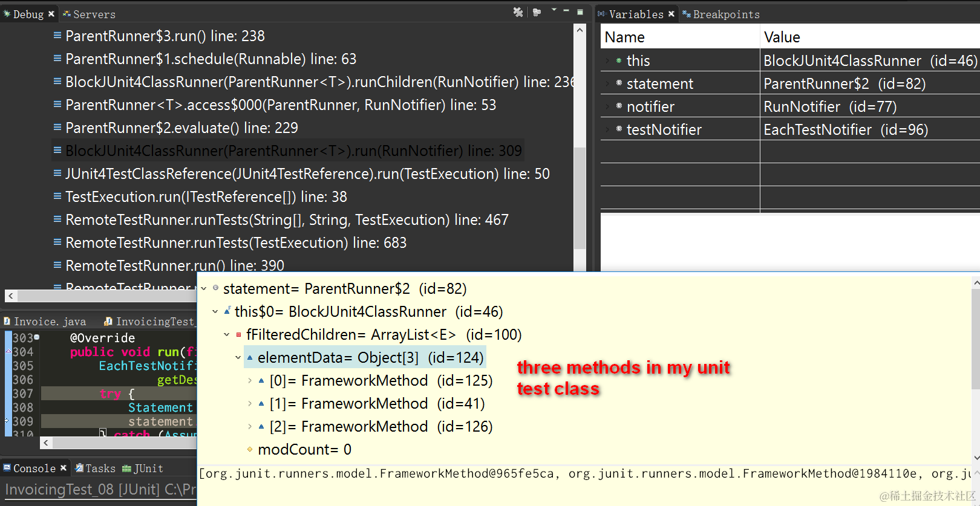Image resolution: width=980 pixels, height=506 pixels.
Task: Select value EachTestNotifier (id=96) cell
Action: click(x=870, y=129)
